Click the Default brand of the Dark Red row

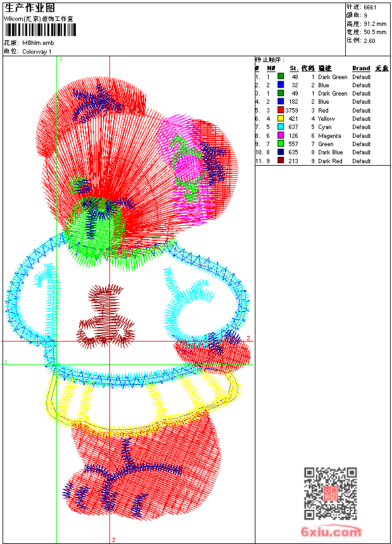point(362,161)
